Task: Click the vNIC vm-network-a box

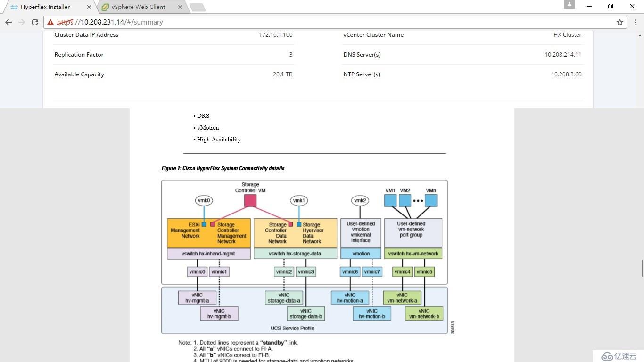Action: tap(402, 298)
